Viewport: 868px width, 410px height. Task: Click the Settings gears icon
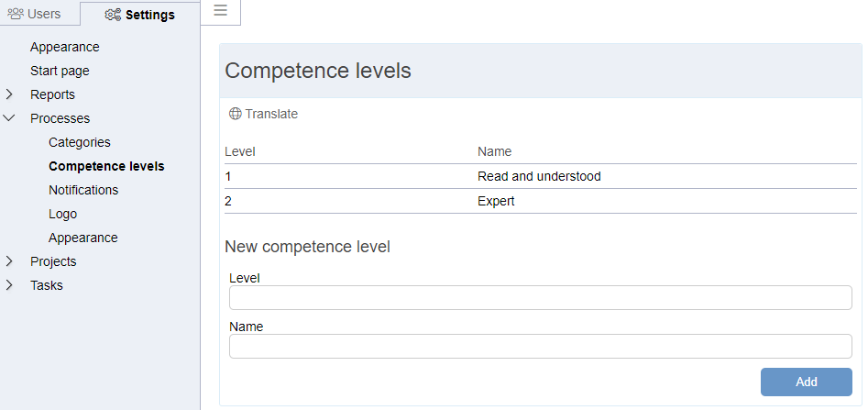113,15
